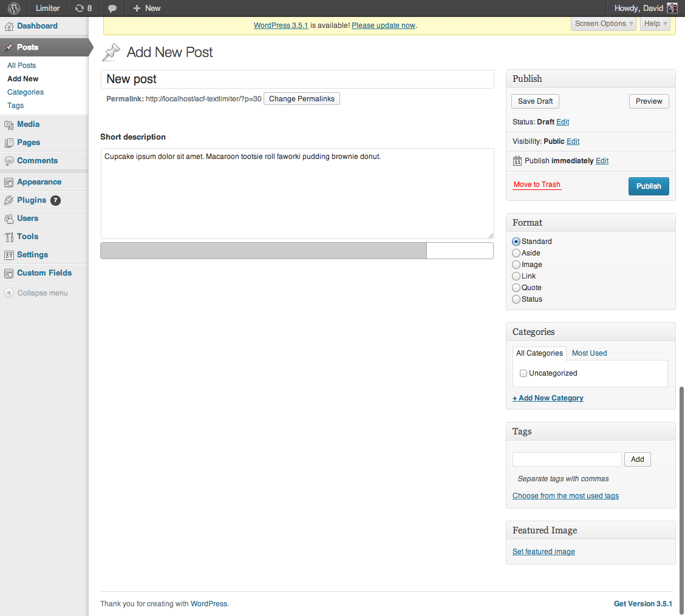Click the Tools icon in sidebar
The width and height of the screenshot is (685, 616).
9,237
